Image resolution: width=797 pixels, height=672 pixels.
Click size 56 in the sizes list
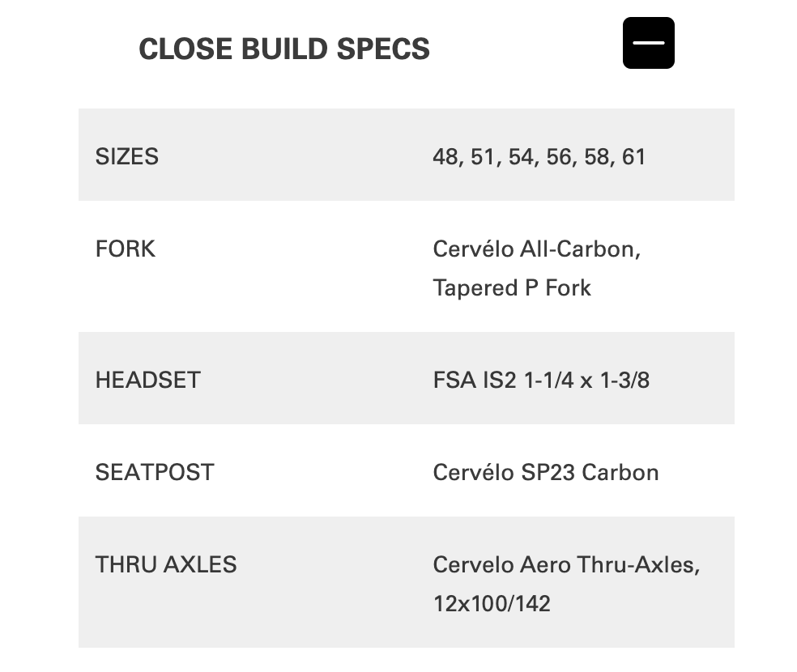point(559,156)
